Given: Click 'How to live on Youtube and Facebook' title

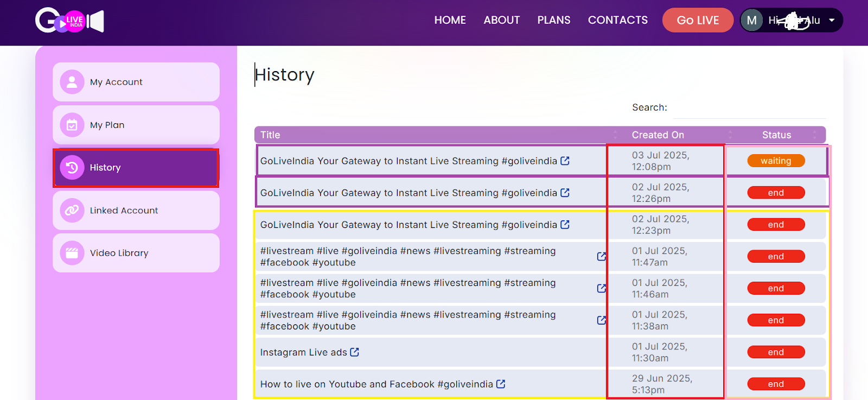Looking at the screenshot, I should (x=376, y=384).
